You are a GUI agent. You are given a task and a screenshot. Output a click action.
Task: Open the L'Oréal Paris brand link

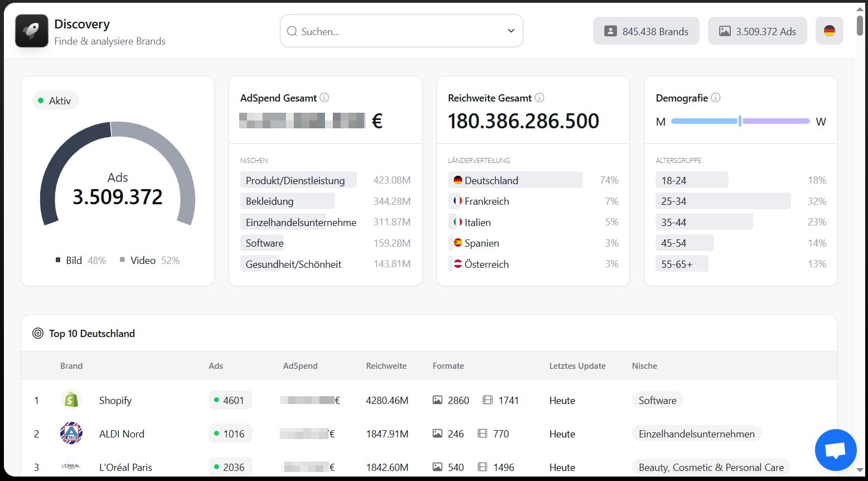coord(125,467)
